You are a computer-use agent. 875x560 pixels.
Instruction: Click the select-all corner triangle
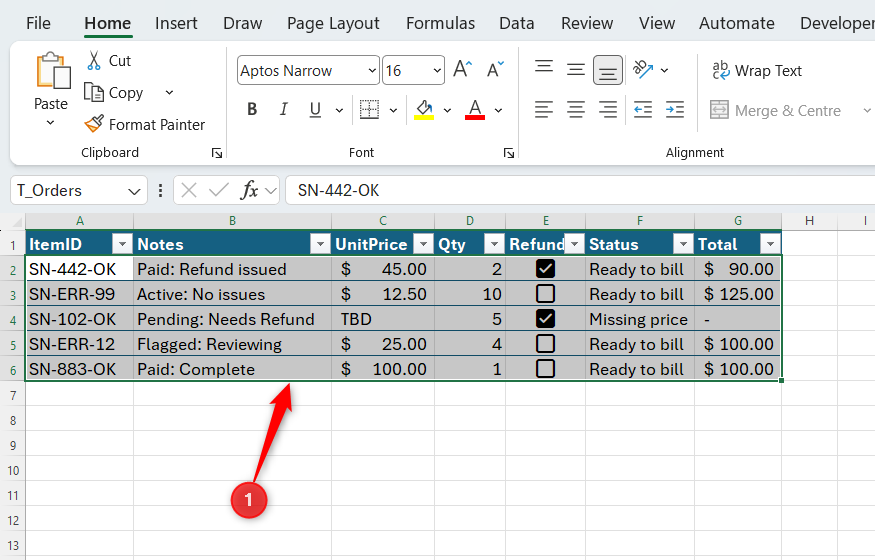tap(16, 221)
